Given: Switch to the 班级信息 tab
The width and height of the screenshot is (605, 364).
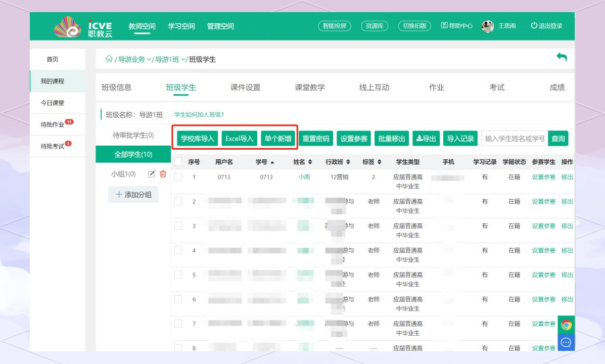Looking at the screenshot, I should [x=117, y=87].
